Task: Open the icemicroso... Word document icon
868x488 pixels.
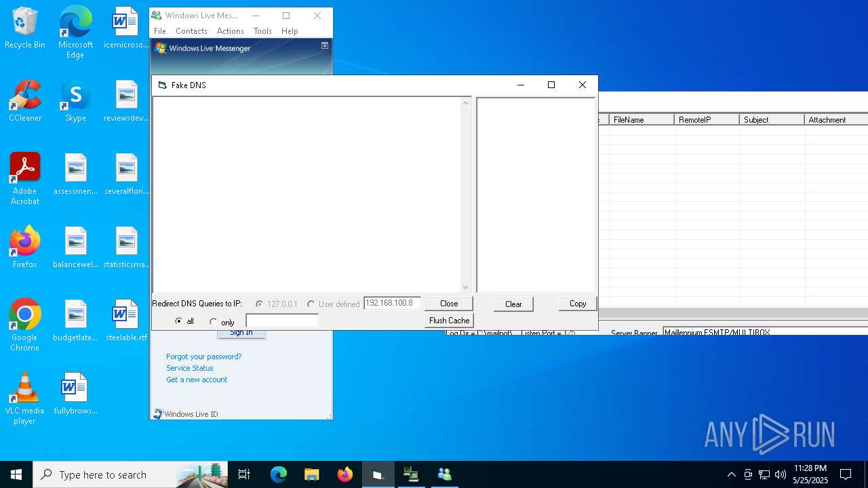Action: (x=126, y=28)
